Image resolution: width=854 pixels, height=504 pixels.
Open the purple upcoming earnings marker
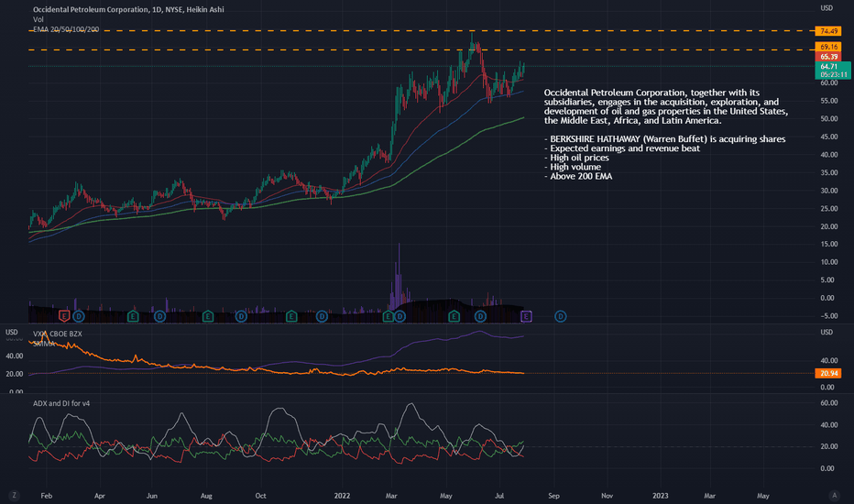pos(526,316)
